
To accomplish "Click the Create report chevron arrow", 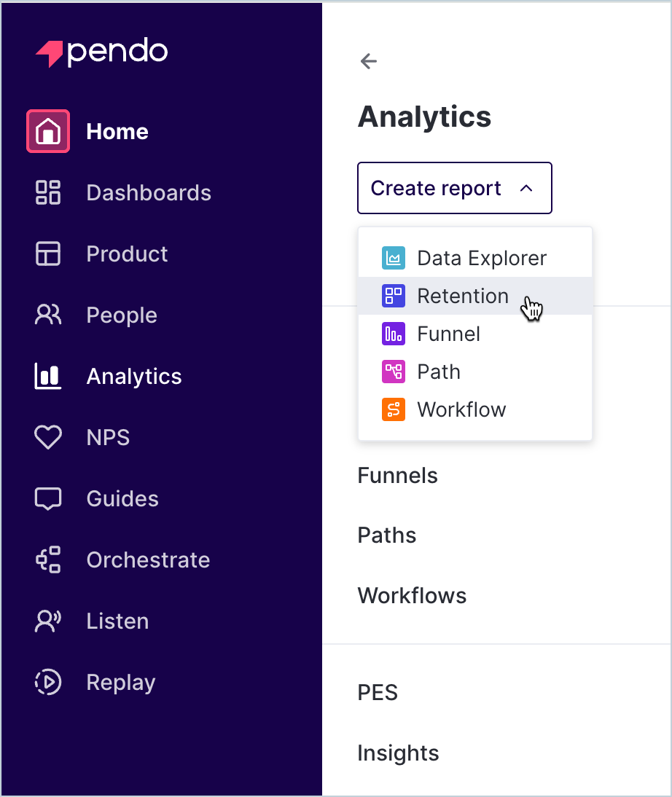I will 526,189.
